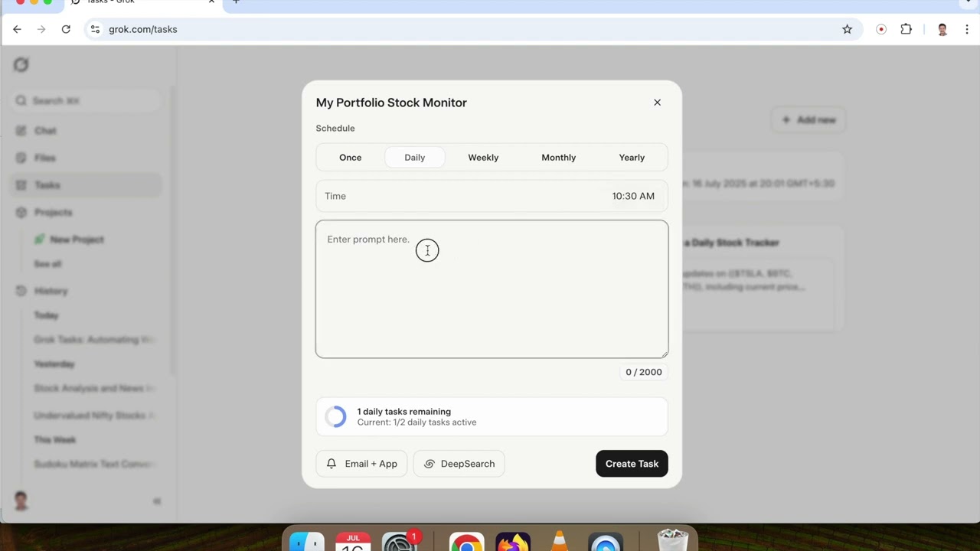Open the Trash in the Dock
The width and height of the screenshot is (980, 551).
(672, 540)
